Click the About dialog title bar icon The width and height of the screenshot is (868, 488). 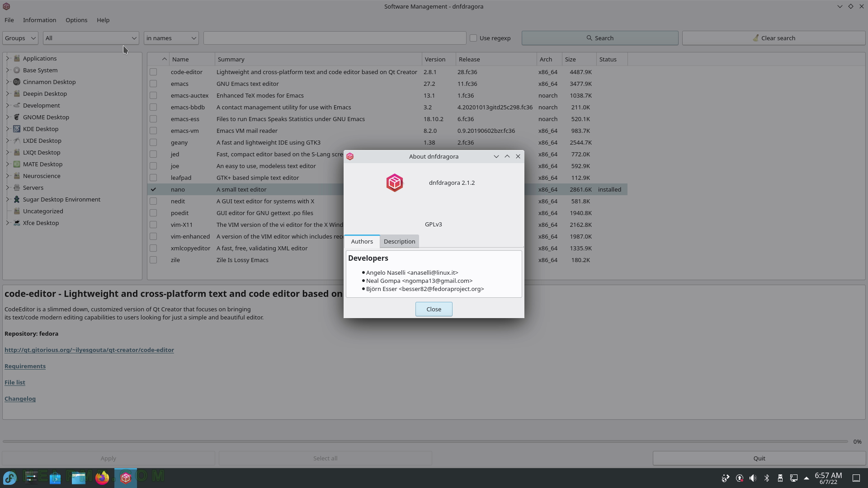click(350, 156)
